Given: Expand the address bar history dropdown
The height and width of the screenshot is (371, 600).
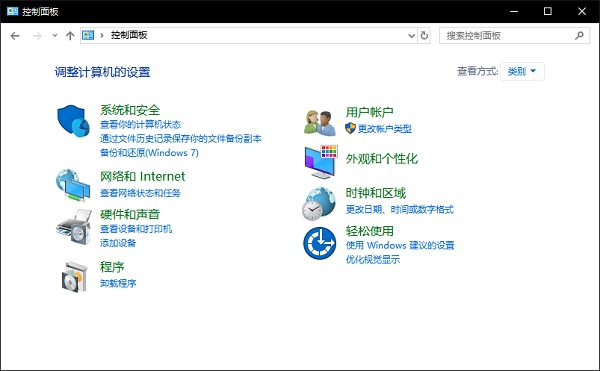Looking at the screenshot, I should click(x=412, y=36).
